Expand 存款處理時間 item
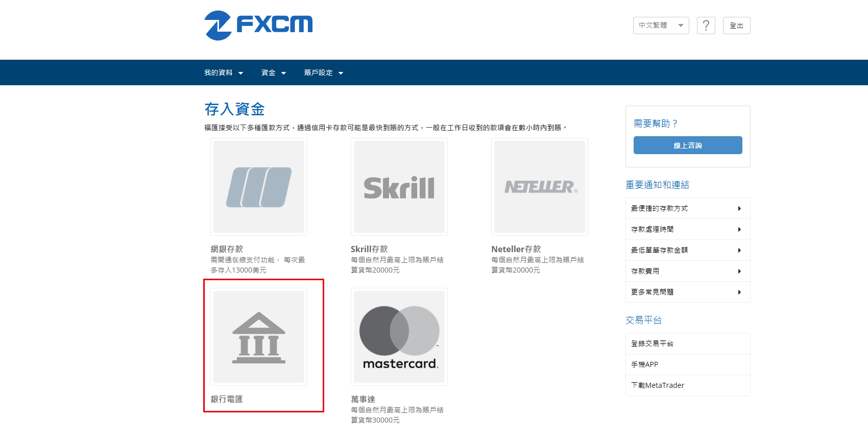This screenshot has width=868, height=442. tap(688, 229)
